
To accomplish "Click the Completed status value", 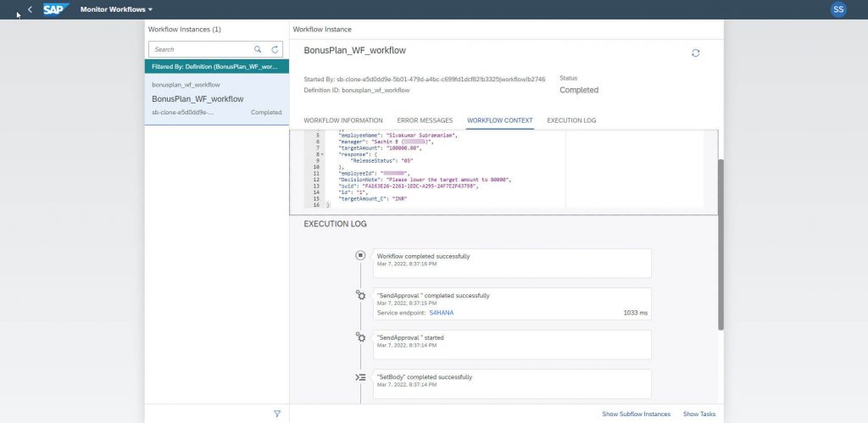I will (x=578, y=90).
